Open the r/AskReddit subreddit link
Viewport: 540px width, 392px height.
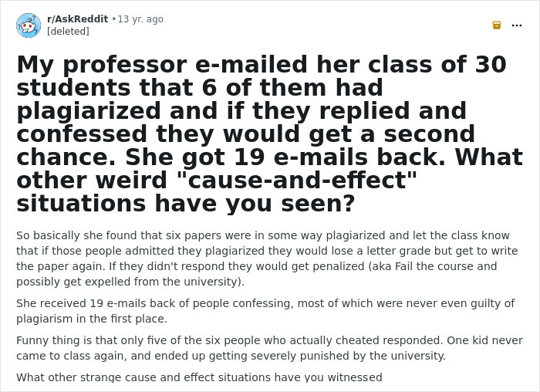point(77,19)
